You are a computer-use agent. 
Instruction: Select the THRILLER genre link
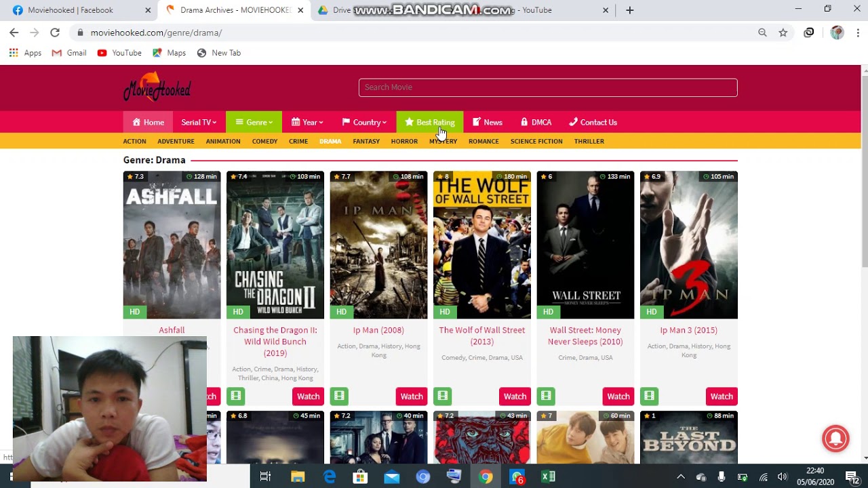click(589, 142)
